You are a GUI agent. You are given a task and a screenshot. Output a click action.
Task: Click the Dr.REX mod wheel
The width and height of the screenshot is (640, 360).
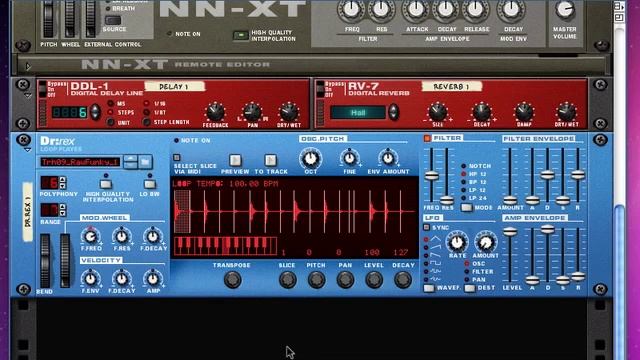point(65,260)
